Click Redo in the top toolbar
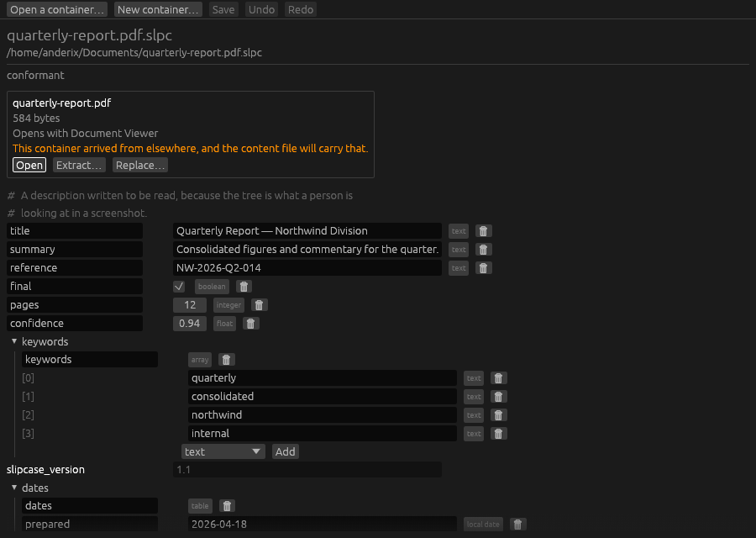The width and height of the screenshot is (756, 538). pos(301,9)
